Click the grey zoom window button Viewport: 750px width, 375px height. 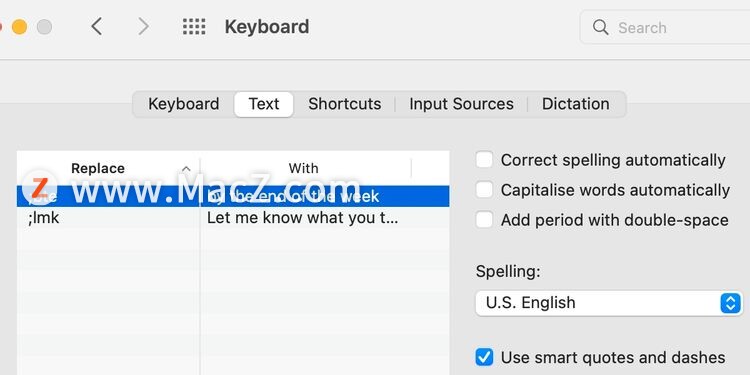[44, 27]
